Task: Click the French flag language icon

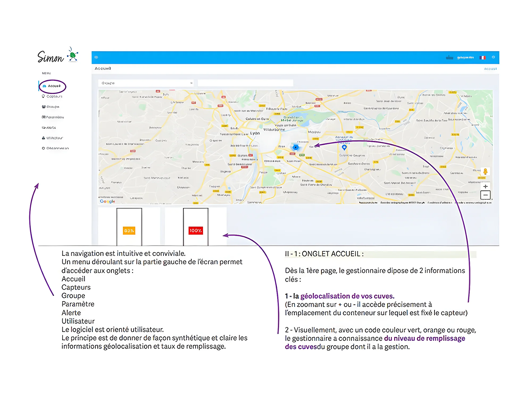Action: (x=483, y=58)
